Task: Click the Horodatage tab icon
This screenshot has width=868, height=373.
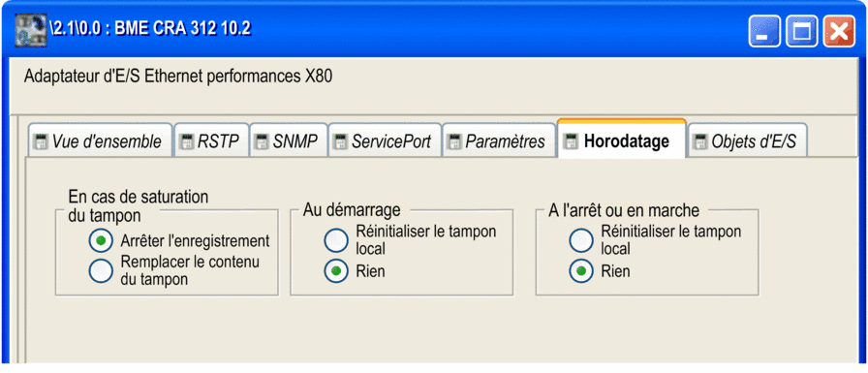Action: (x=569, y=141)
